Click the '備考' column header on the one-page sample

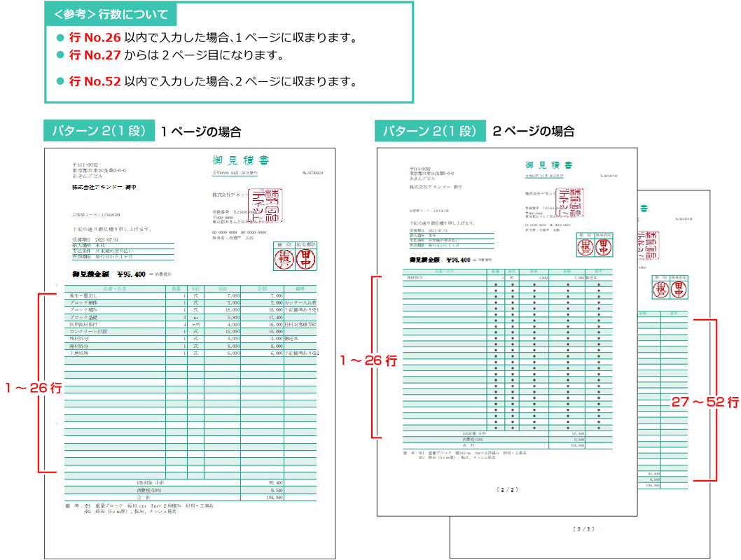click(300, 288)
